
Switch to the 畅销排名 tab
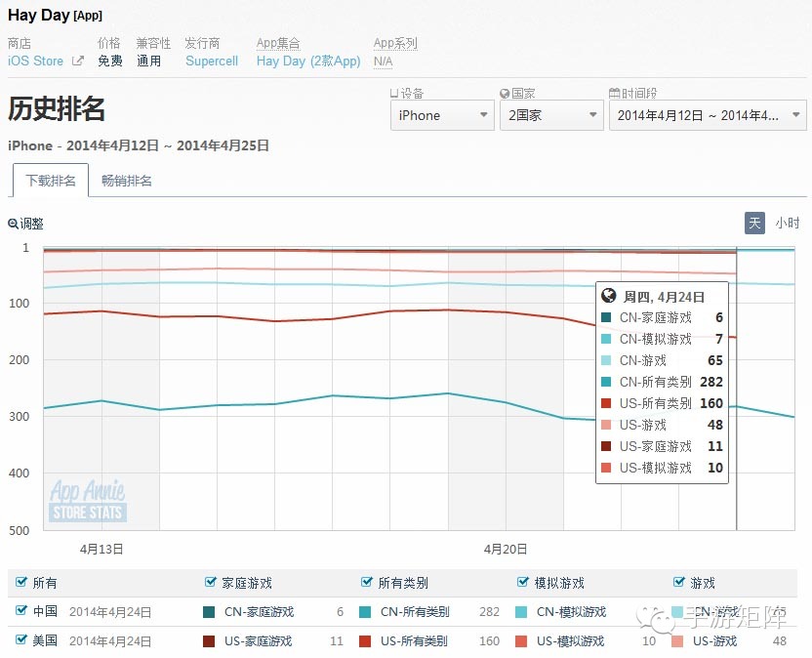(x=127, y=181)
